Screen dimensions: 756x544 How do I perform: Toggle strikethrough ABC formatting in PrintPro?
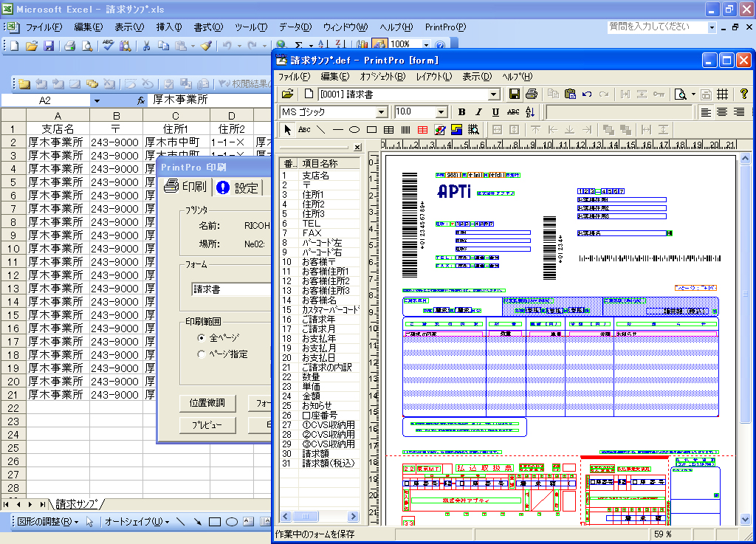pyautogui.click(x=513, y=111)
